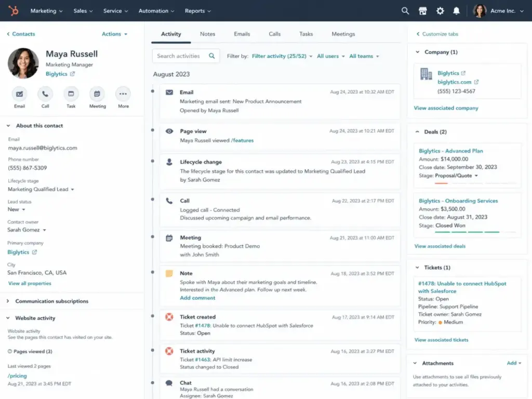Image resolution: width=532 pixels, height=399 pixels.
Task: Open the Filter activity (25/52) dropdown
Action: pyautogui.click(x=282, y=56)
